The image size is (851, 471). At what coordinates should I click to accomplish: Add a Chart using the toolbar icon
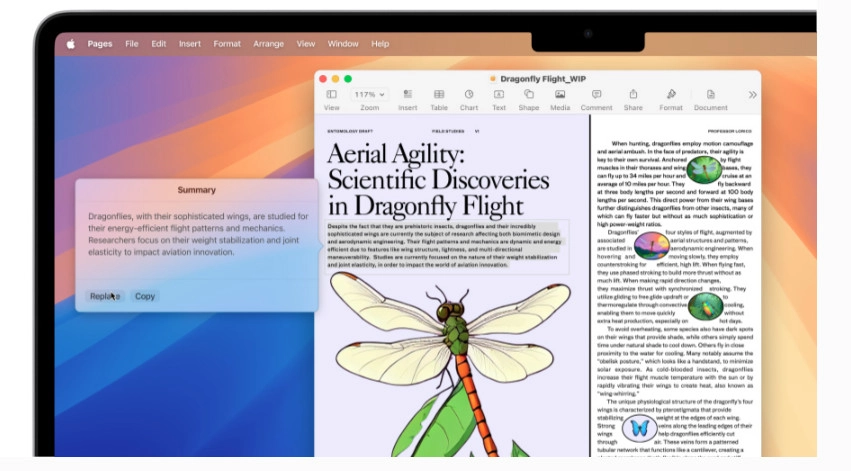click(x=468, y=95)
